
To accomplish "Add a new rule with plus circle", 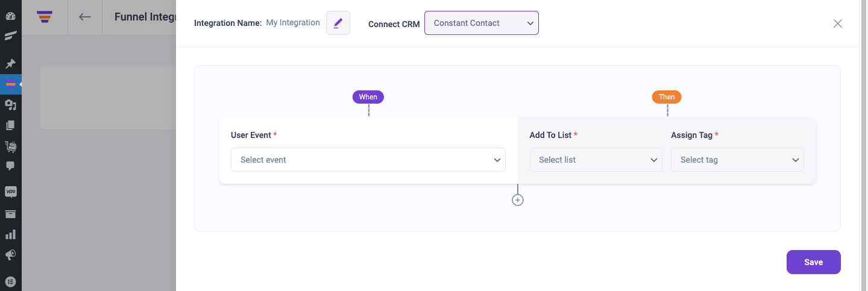I will click(518, 200).
